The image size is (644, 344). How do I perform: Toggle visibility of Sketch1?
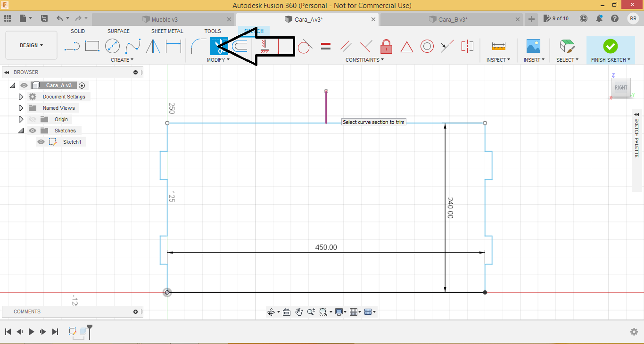(x=41, y=142)
